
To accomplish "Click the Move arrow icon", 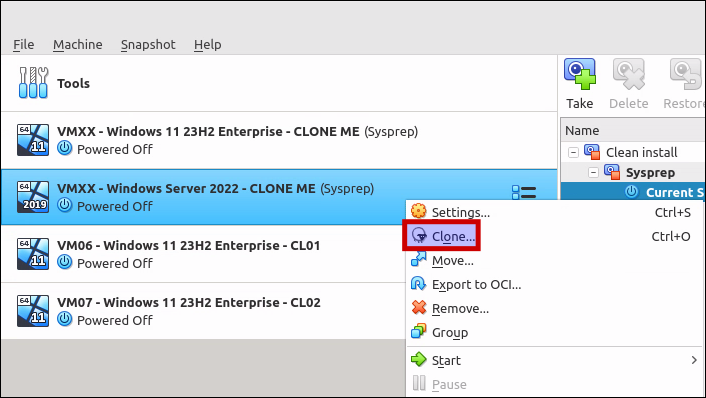I will (419, 259).
